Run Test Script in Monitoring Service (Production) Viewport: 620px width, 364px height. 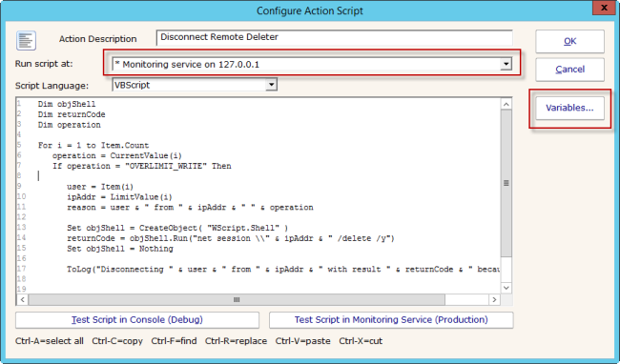[x=391, y=320]
